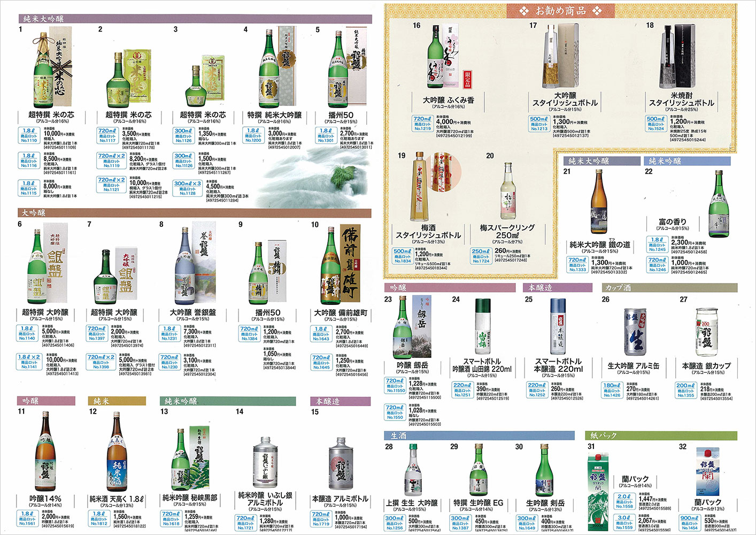
Task: Click the 900mℓ No.1454 lot badge
Action: tap(690, 522)
